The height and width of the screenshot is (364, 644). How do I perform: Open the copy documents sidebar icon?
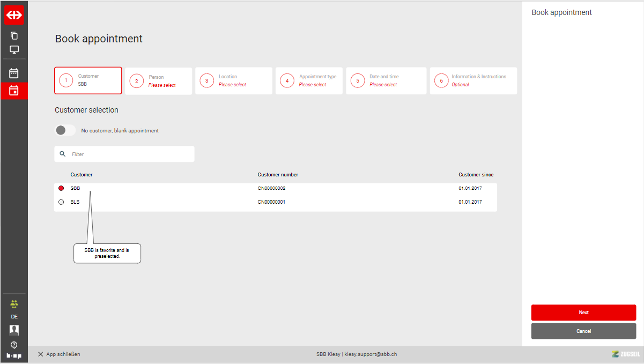pyautogui.click(x=14, y=36)
